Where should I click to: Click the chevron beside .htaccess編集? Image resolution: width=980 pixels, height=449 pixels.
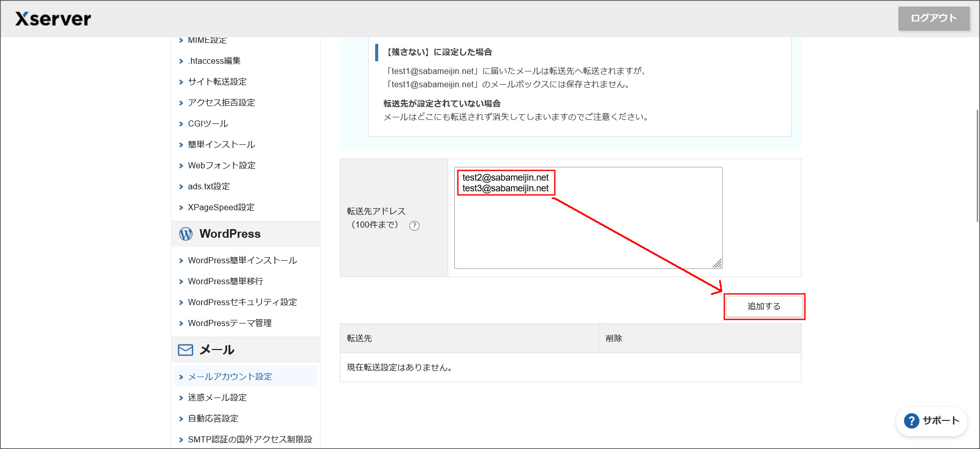tap(181, 61)
